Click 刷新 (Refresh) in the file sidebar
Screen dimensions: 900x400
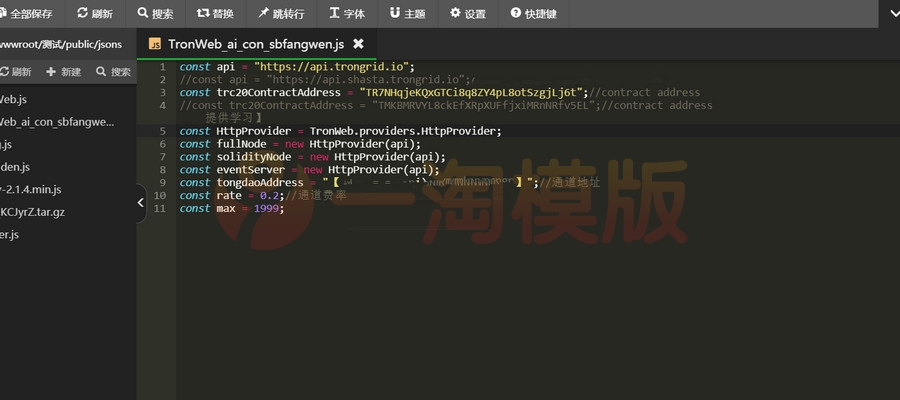pos(16,72)
